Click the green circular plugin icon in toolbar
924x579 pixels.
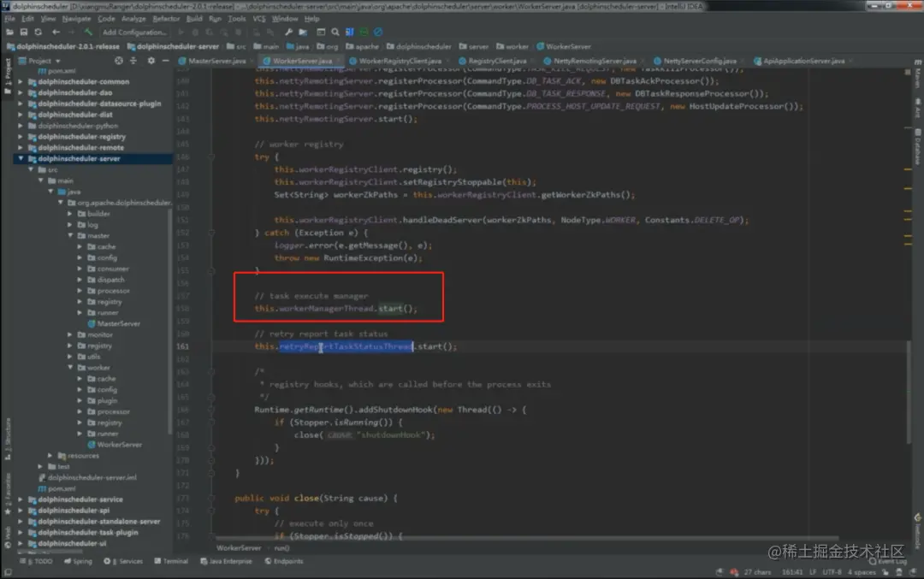coord(364,32)
